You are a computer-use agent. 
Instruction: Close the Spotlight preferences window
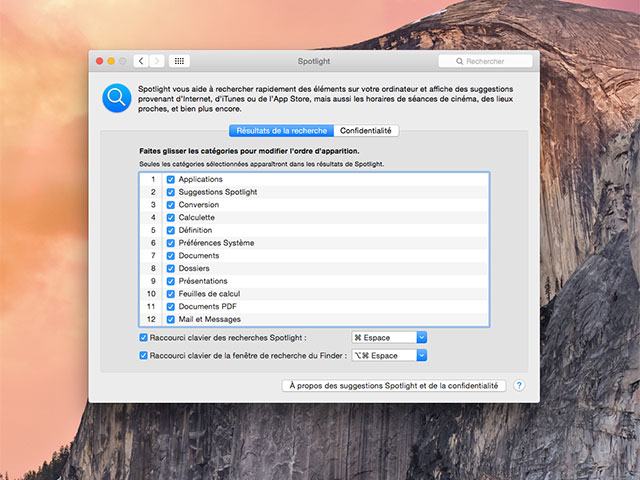(99, 61)
